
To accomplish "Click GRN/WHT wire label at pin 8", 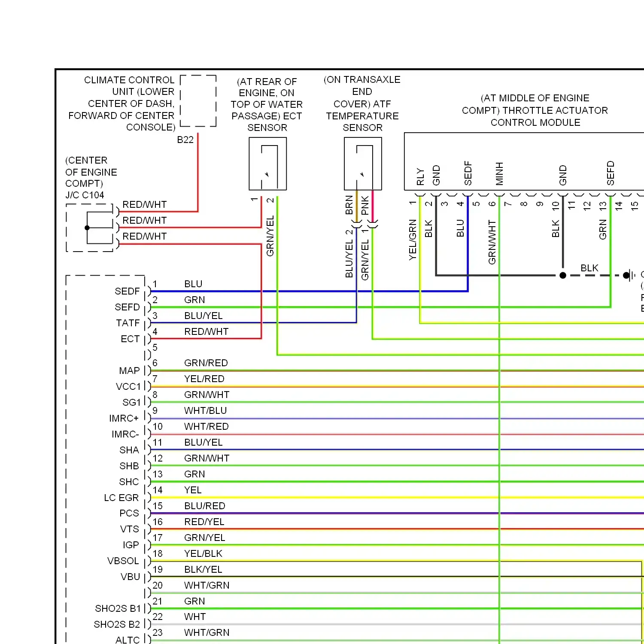I will (207, 395).
